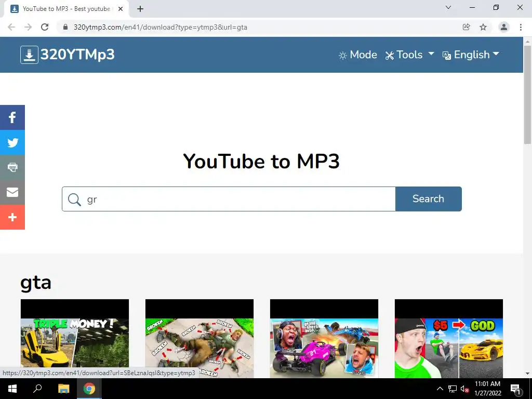Viewport: 532px width, 399px height.
Task: Click the 'gta' results heading
Action: click(36, 283)
